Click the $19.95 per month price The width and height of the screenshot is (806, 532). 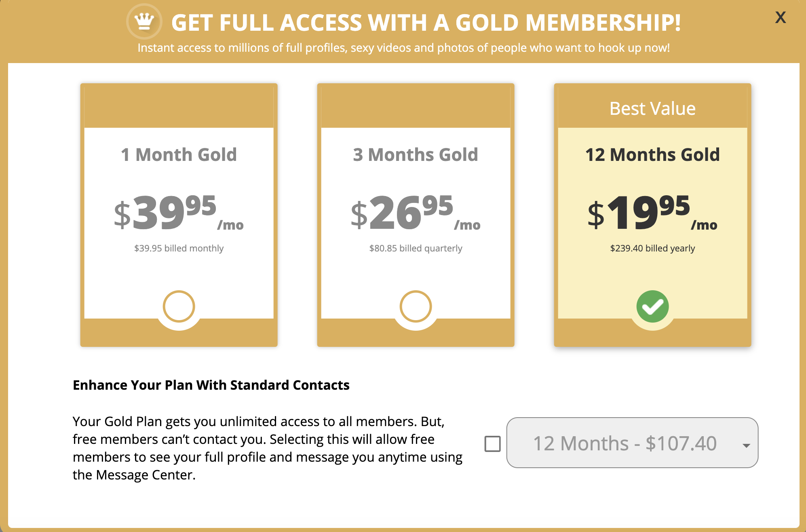pos(652,213)
